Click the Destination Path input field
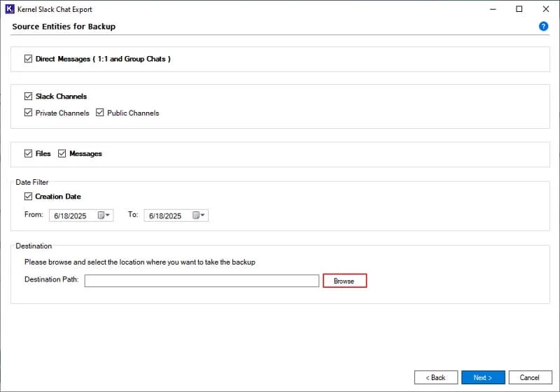The height and width of the screenshot is (392, 560). point(202,281)
